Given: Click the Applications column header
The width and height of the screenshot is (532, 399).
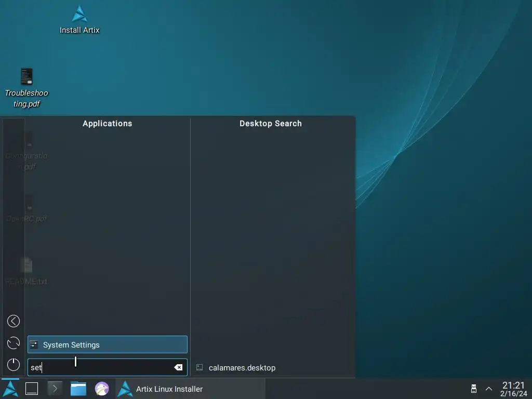Looking at the screenshot, I should (x=107, y=124).
